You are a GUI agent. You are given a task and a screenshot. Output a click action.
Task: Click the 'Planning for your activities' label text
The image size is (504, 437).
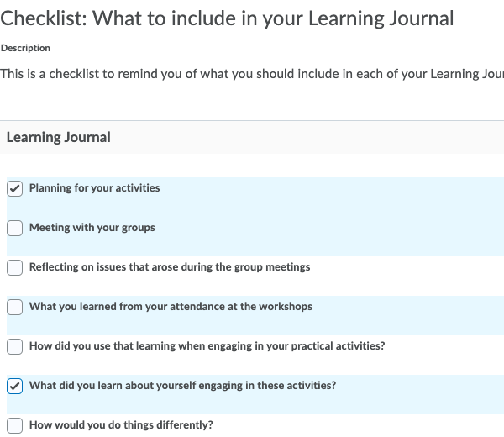[94, 188]
